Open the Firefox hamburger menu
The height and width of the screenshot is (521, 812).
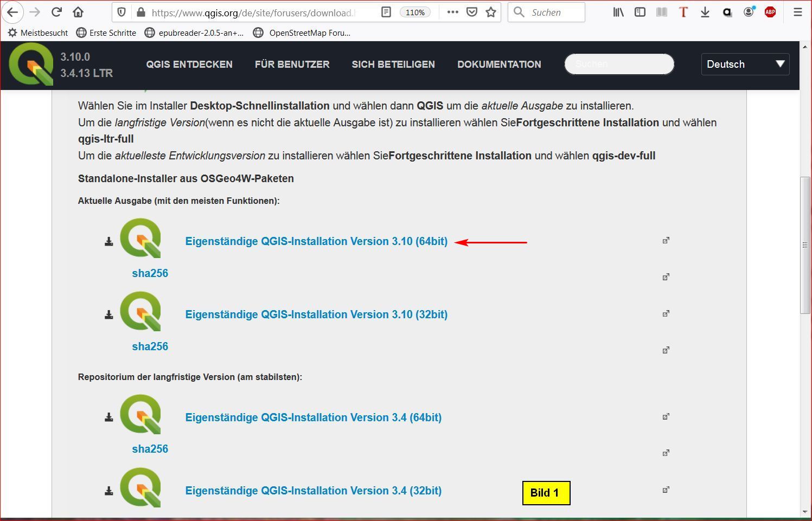coord(797,12)
